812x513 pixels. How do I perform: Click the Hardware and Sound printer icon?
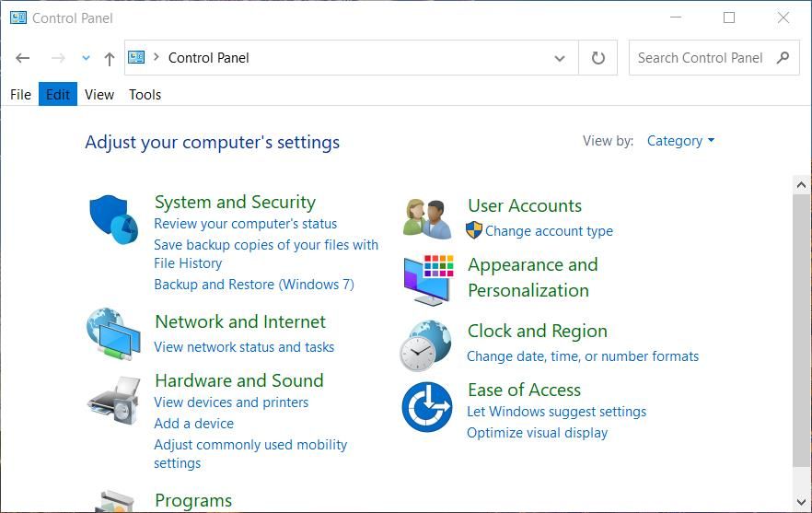pos(114,401)
